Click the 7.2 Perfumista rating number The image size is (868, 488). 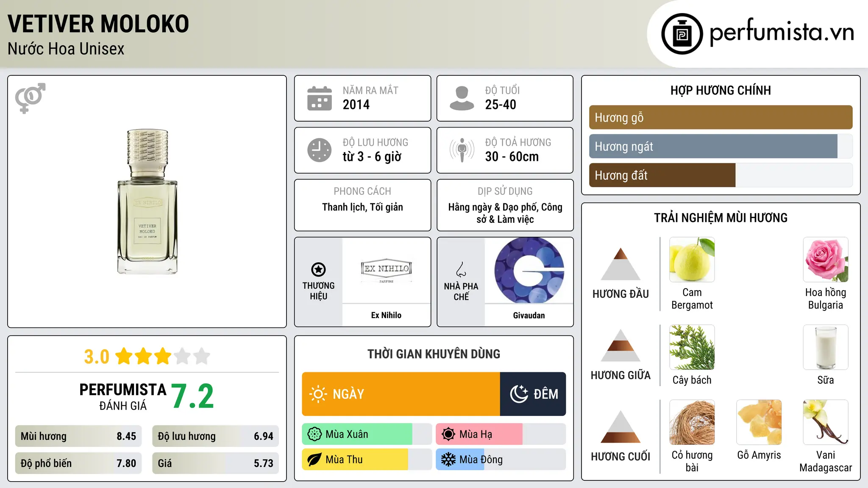pyautogui.click(x=193, y=396)
